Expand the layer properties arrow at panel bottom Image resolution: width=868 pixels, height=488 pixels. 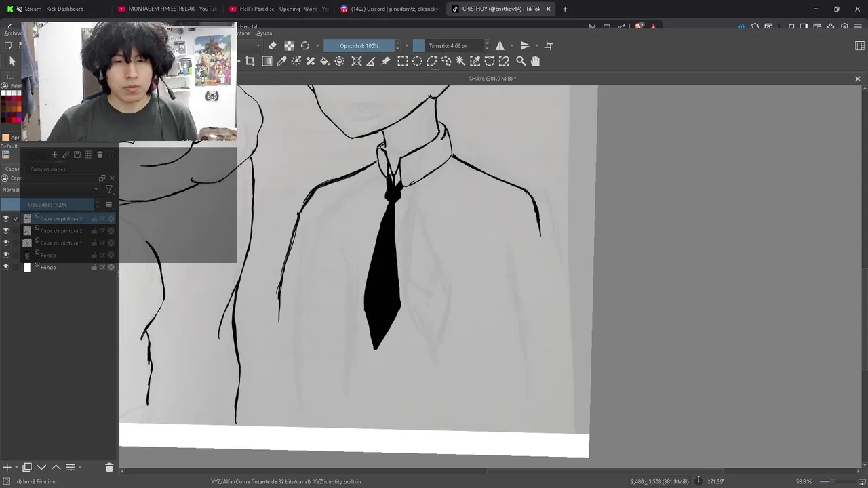80,467
